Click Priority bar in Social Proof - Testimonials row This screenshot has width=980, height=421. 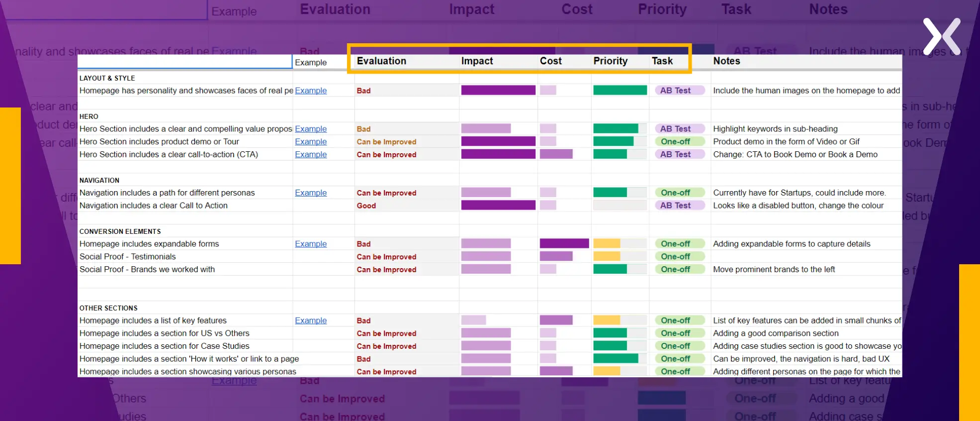coord(620,257)
